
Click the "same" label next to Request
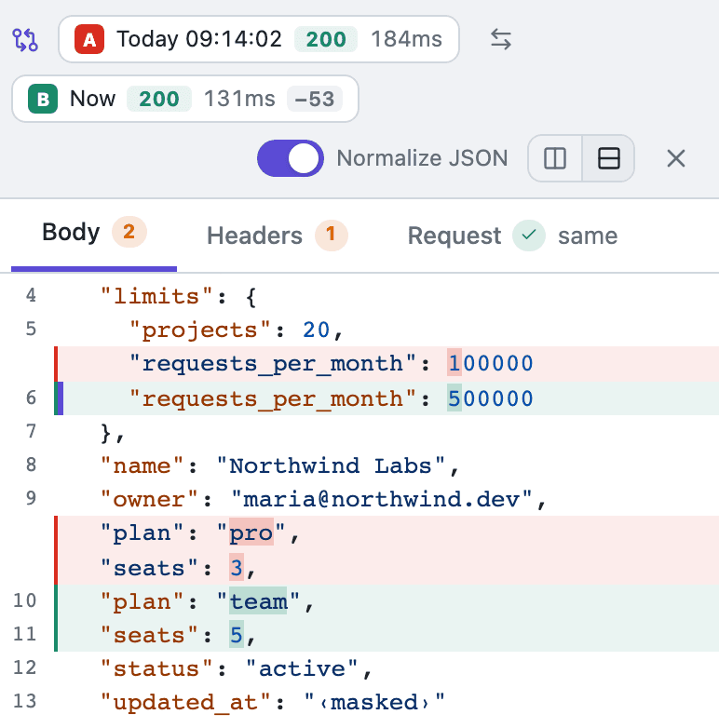click(x=588, y=236)
